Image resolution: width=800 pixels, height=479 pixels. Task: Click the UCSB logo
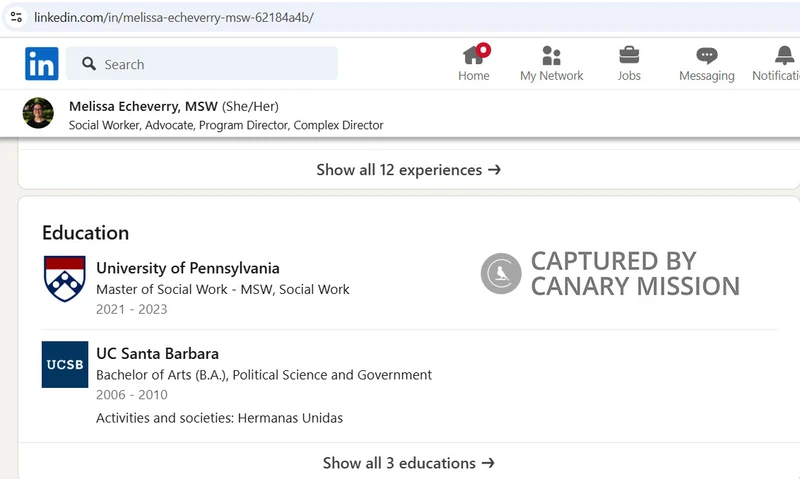coord(65,364)
